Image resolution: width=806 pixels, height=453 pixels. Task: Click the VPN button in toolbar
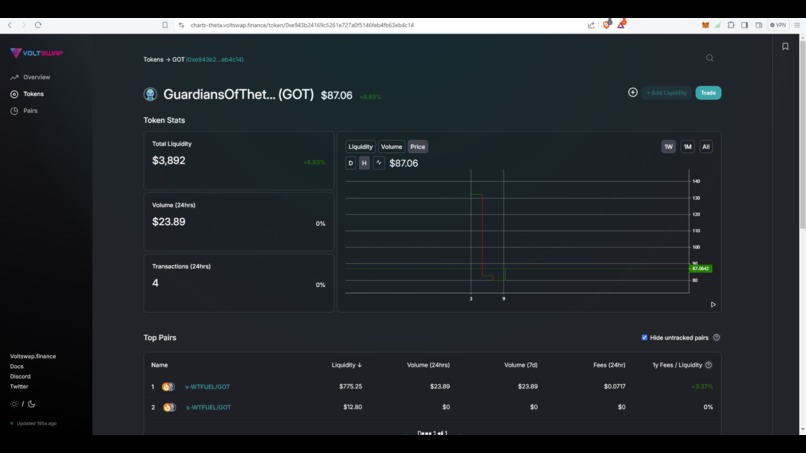pyautogui.click(x=778, y=25)
